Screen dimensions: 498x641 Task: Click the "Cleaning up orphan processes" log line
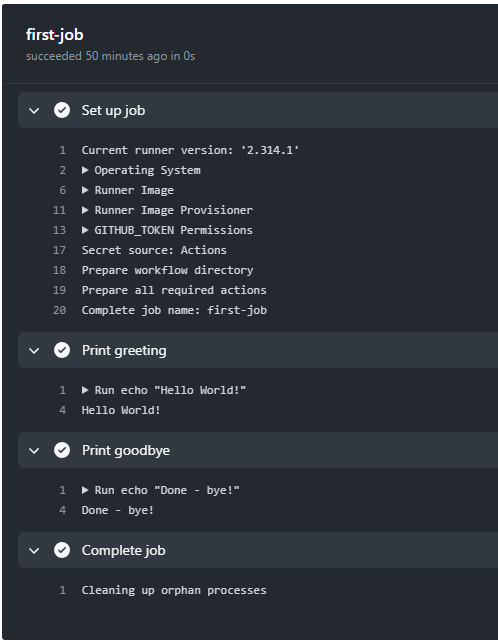click(174, 590)
